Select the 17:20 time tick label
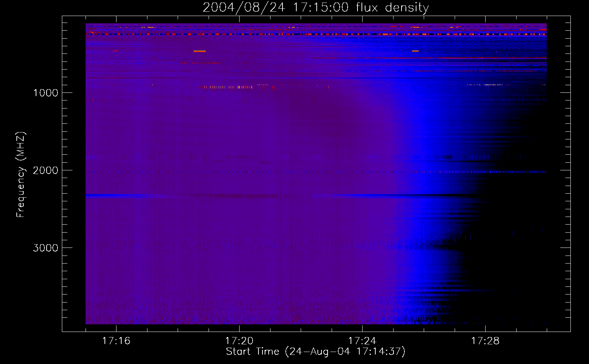 [239, 341]
